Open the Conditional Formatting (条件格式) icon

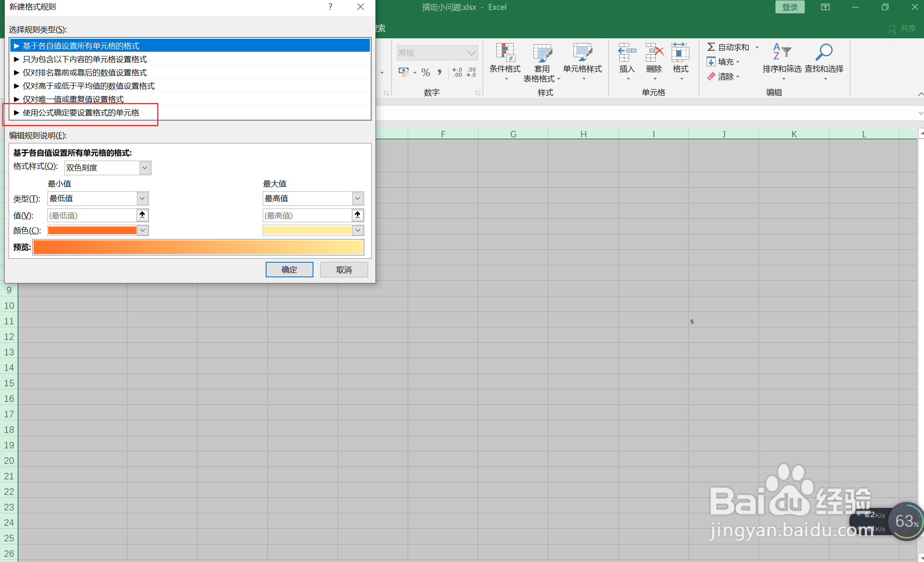click(x=505, y=53)
